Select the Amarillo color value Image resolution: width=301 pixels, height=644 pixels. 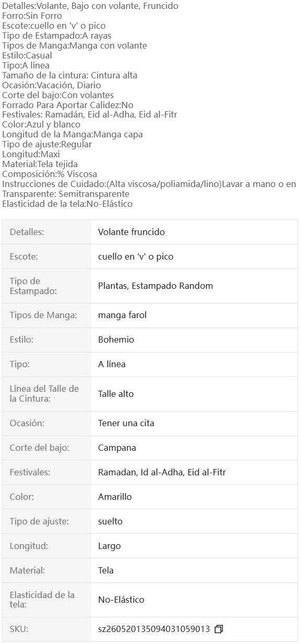click(x=115, y=497)
